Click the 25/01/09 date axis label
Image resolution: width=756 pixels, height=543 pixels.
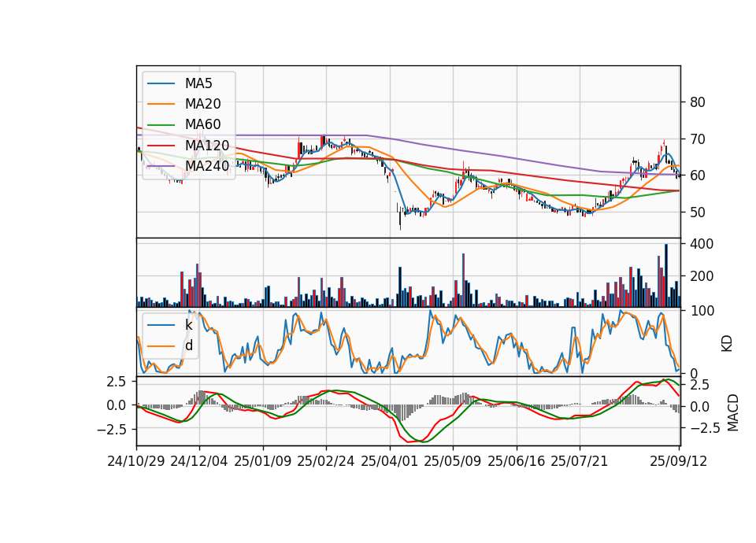pyautogui.click(x=263, y=461)
